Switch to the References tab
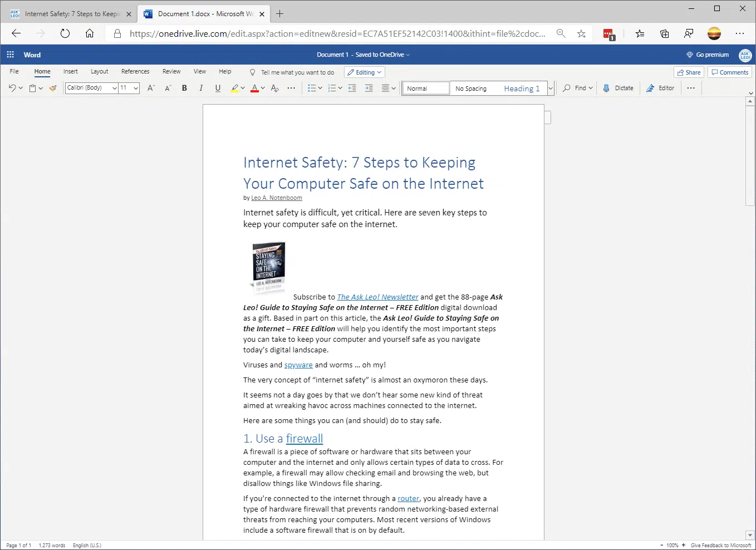756x550 pixels. click(135, 71)
